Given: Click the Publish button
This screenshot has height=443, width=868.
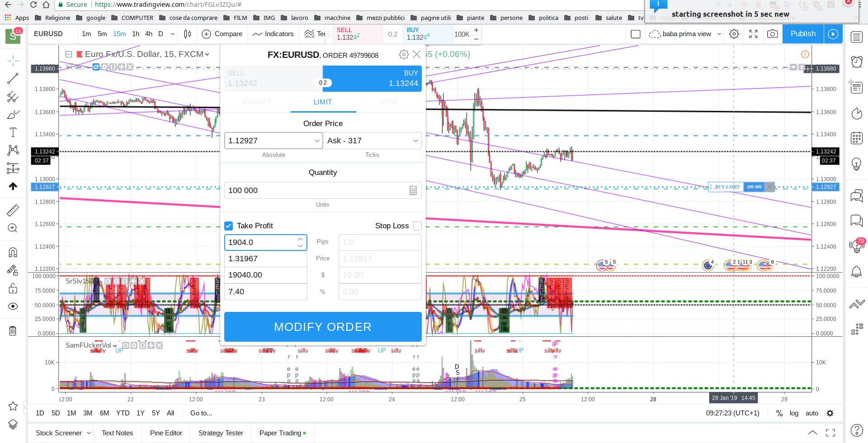Looking at the screenshot, I should pyautogui.click(x=803, y=34).
